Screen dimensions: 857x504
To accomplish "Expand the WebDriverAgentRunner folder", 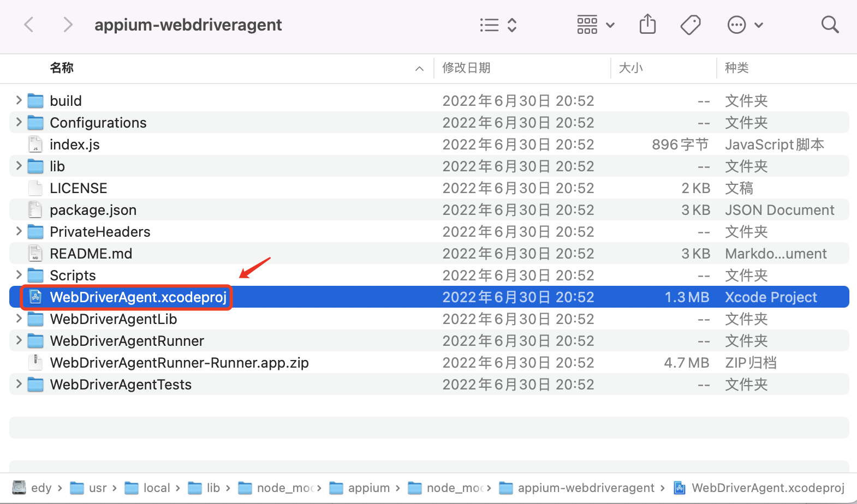I will pyautogui.click(x=19, y=340).
